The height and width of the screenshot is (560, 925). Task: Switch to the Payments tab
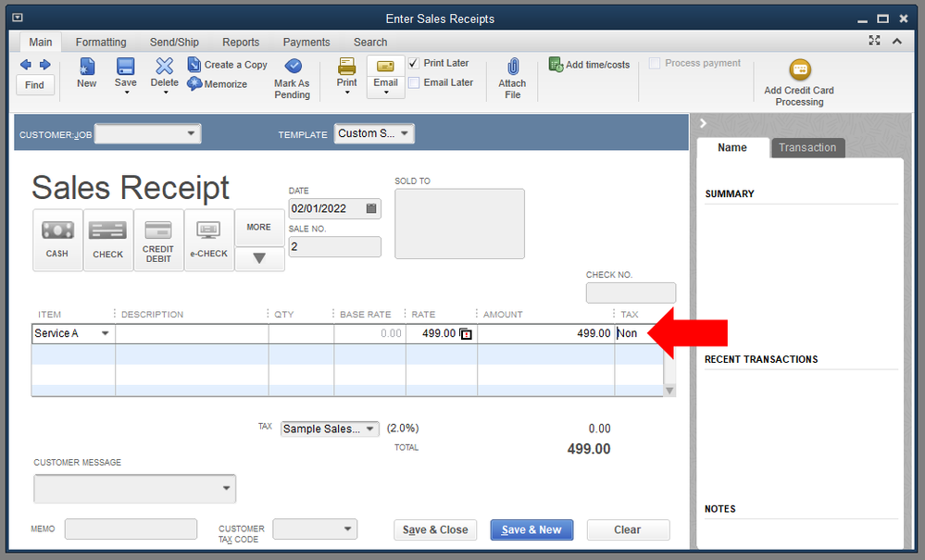306,43
